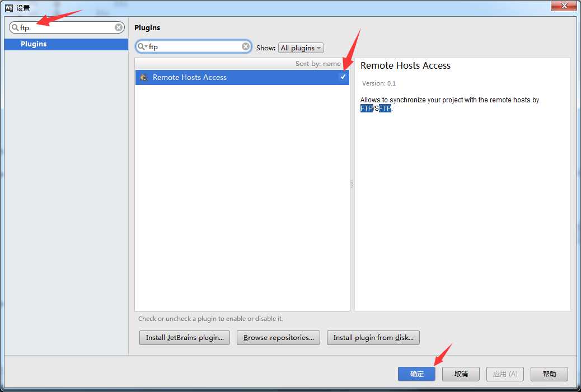Focus the plugins search input field

click(x=194, y=46)
